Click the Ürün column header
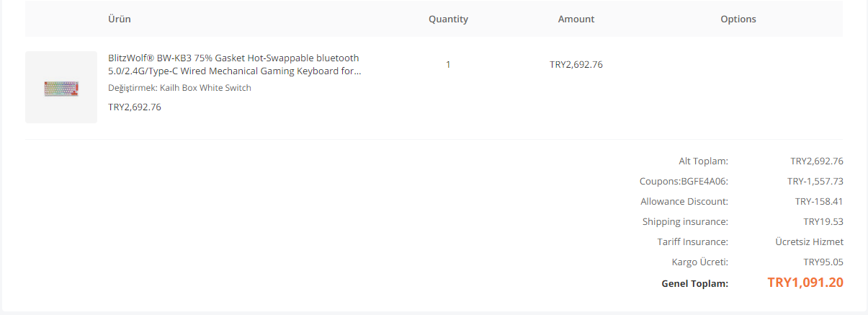 click(x=120, y=19)
